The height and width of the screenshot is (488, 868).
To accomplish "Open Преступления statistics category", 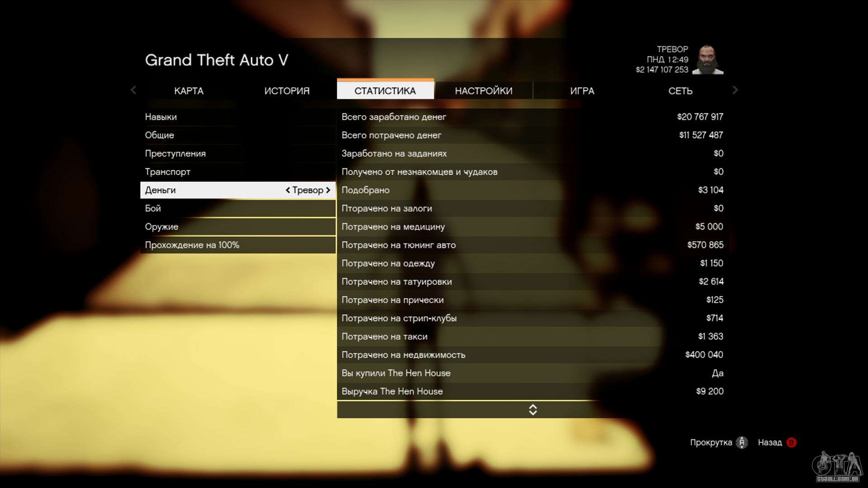I will [x=175, y=153].
